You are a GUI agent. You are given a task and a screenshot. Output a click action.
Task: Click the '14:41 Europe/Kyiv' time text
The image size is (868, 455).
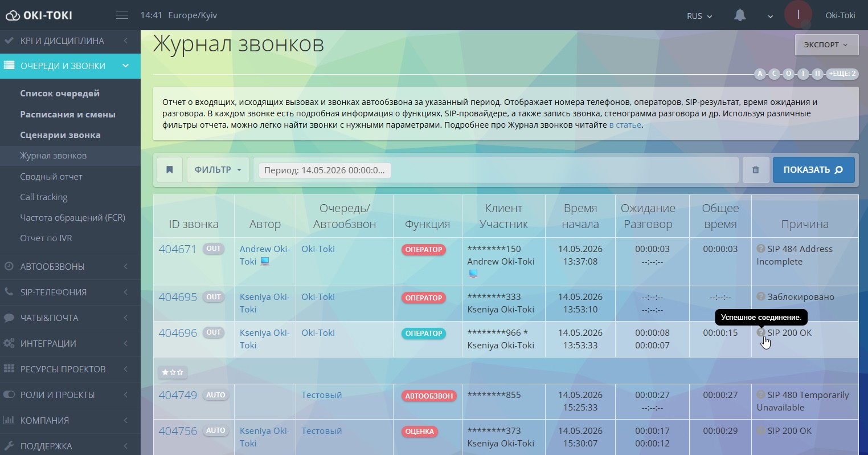pos(179,15)
